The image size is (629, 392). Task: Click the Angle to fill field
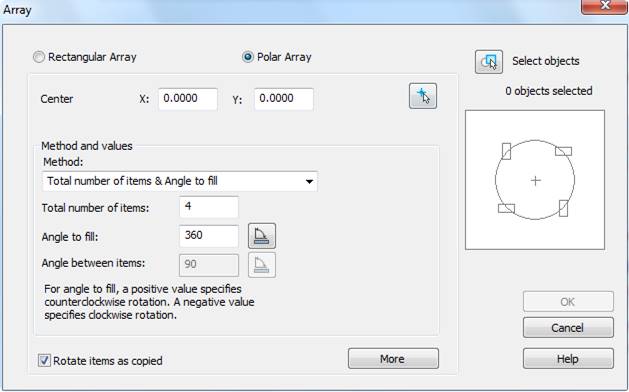tap(209, 236)
